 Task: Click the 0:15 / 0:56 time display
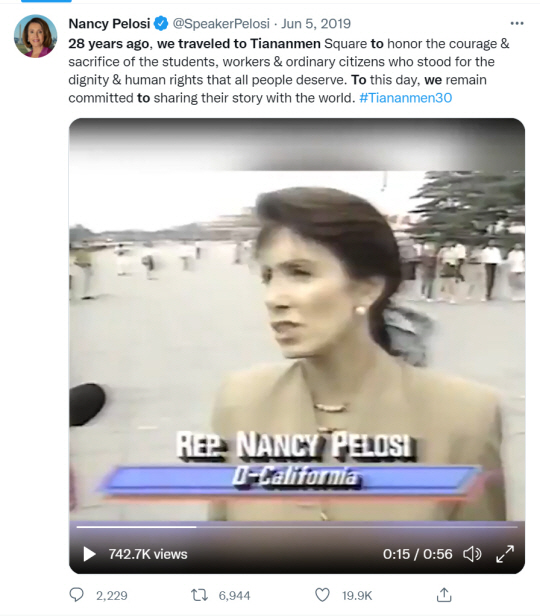(417, 554)
